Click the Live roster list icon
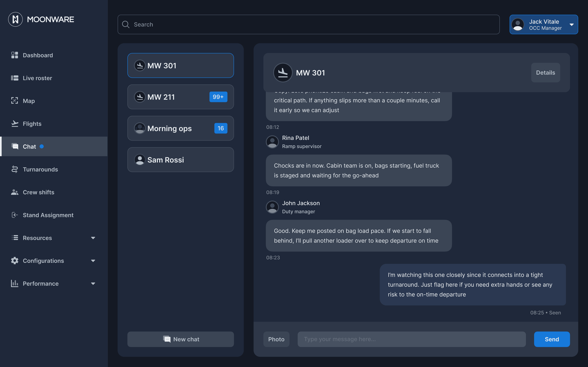 point(15,78)
